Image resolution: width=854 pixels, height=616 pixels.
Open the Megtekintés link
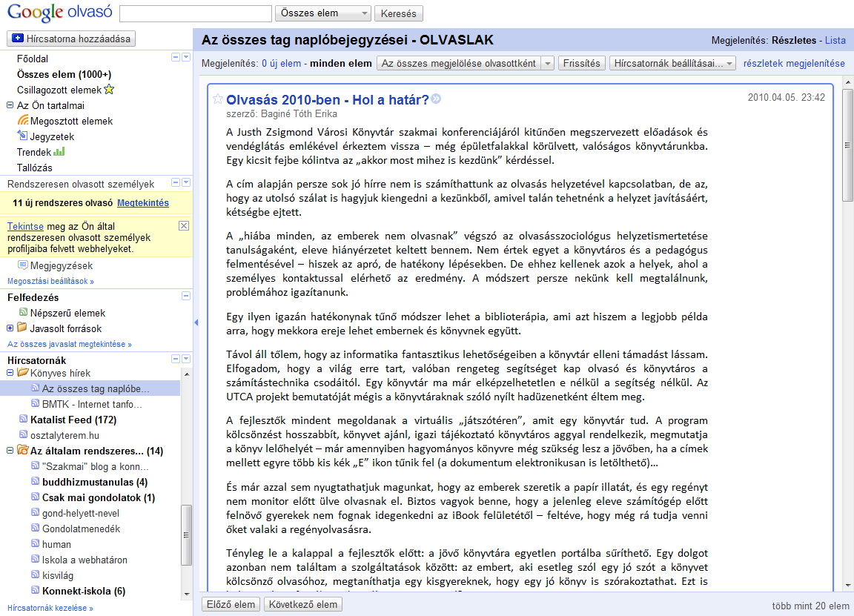[x=143, y=202]
